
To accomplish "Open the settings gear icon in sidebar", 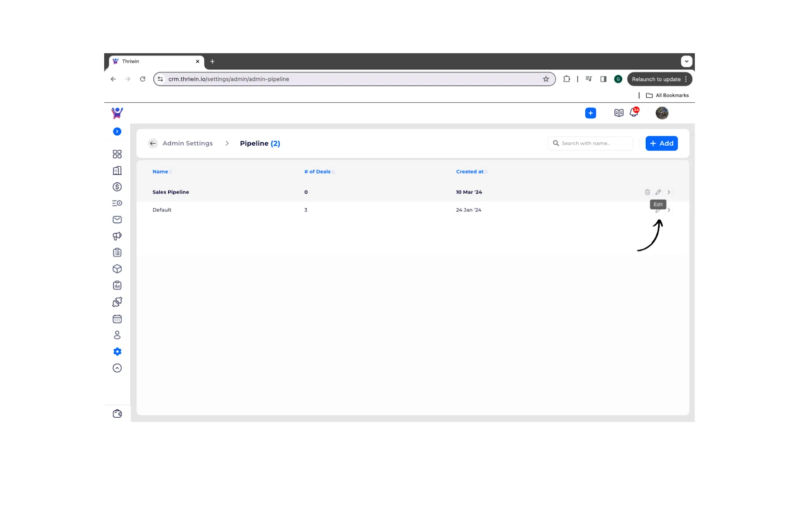I will [117, 352].
